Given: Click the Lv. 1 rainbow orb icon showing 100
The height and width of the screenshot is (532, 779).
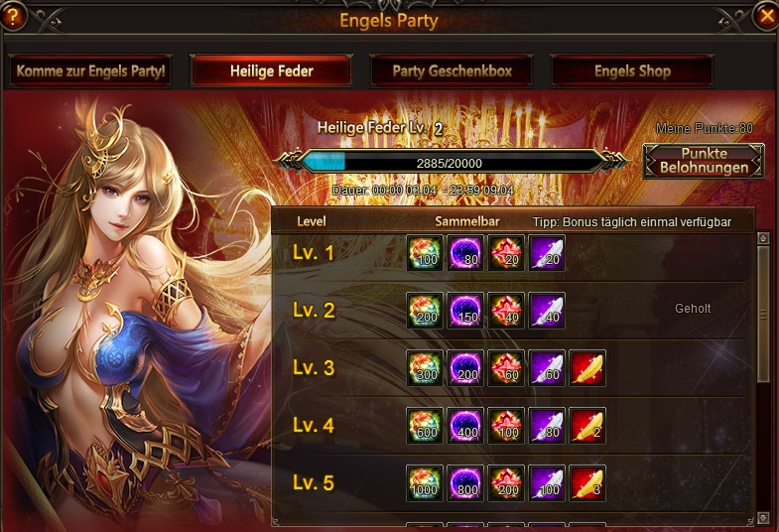Looking at the screenshot, I should (425, 253).
